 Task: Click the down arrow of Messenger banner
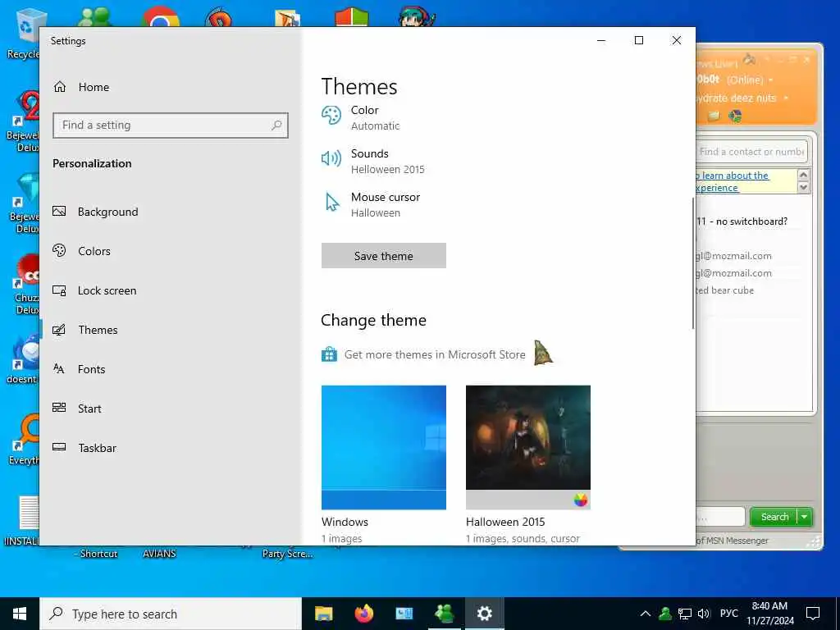pyautogui.click(x=803, y=188)
